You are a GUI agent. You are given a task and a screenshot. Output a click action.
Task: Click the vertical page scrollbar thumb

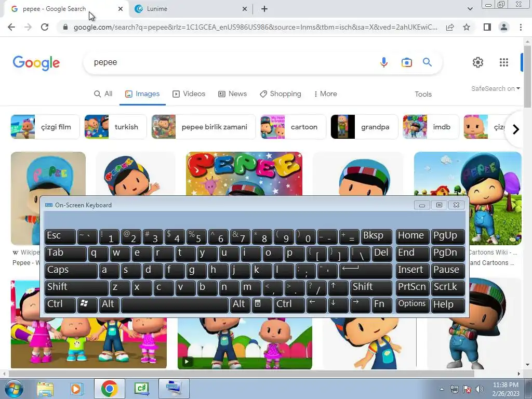(527, 76)
